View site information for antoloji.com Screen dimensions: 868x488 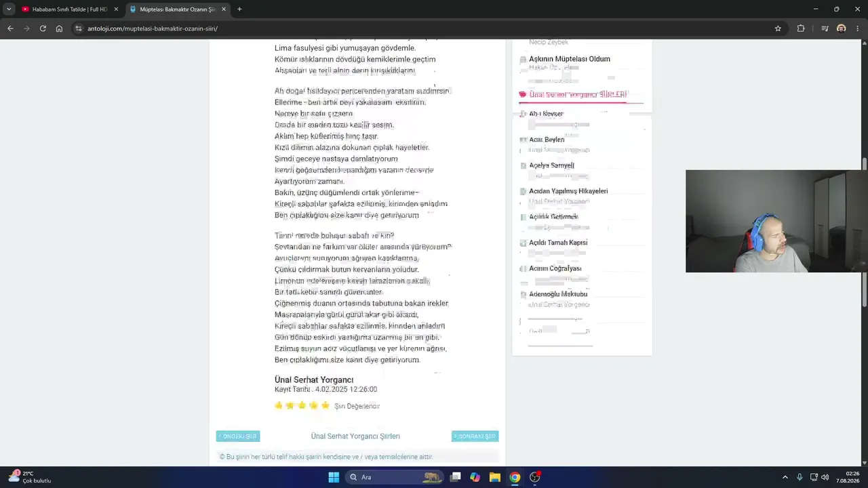79,28
